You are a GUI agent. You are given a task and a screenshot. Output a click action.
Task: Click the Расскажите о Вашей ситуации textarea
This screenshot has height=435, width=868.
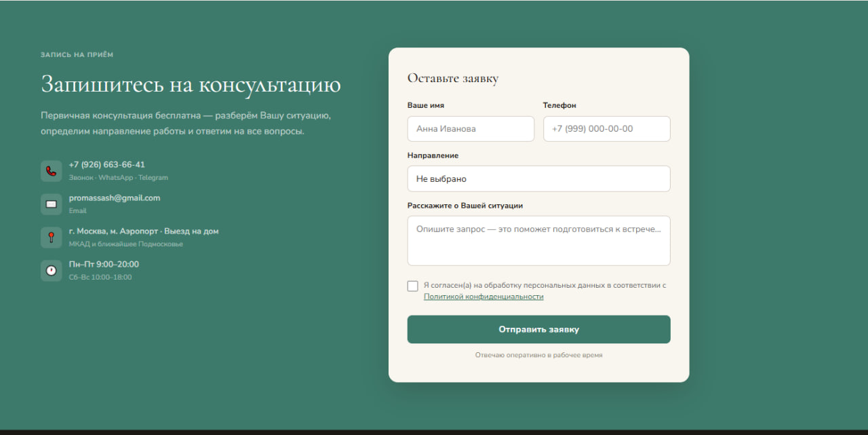click(x=538, y=241)
